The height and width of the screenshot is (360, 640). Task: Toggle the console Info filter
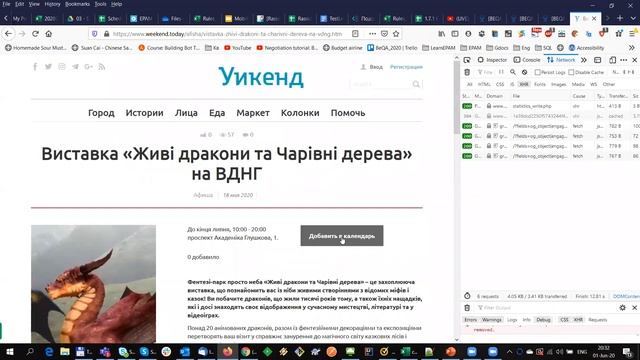point(527,320)
